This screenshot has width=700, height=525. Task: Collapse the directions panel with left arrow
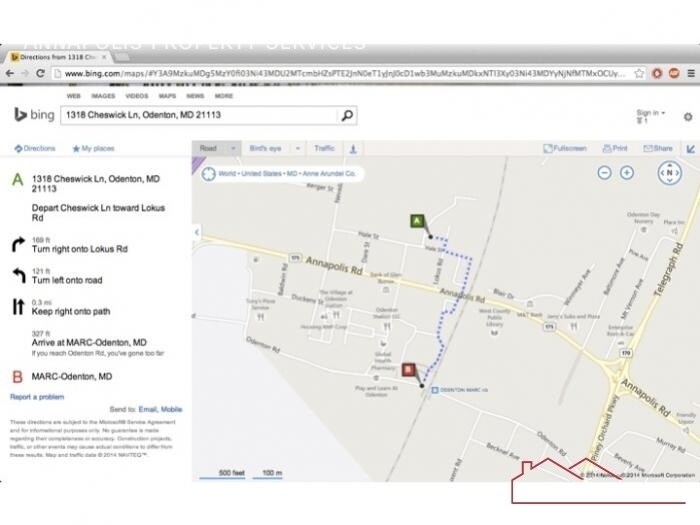(x=196, y=232)
